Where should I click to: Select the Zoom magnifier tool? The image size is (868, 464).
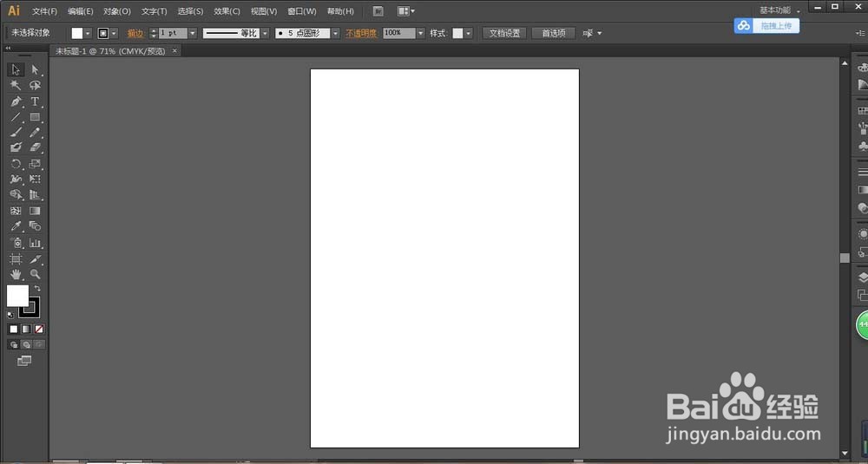[35, 274]
